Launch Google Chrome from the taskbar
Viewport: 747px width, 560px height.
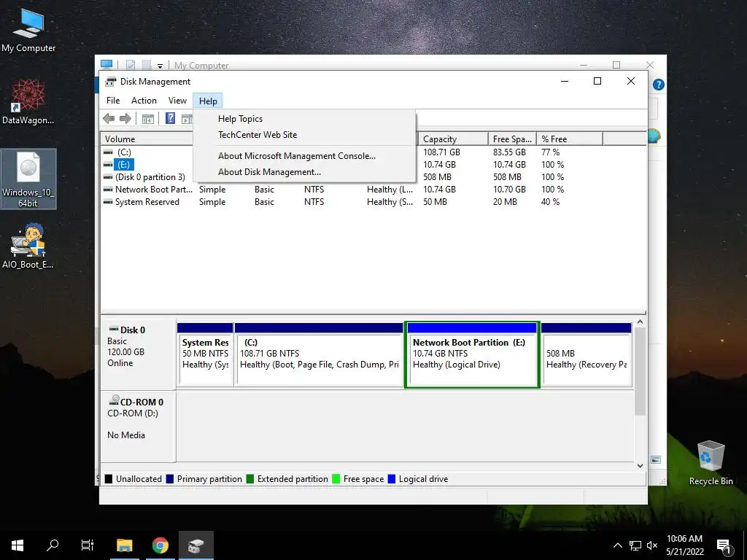click(160, 545)
